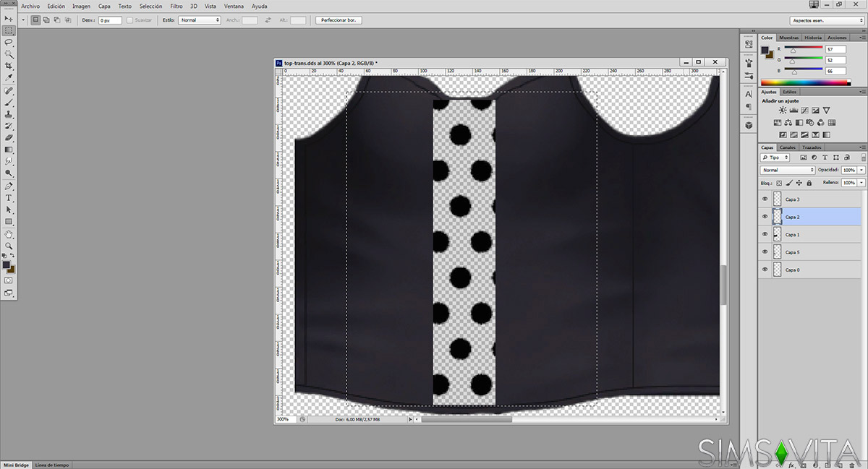Click the foreground color swatch in toolbar
868x469 pixels.
click(7, 265)
